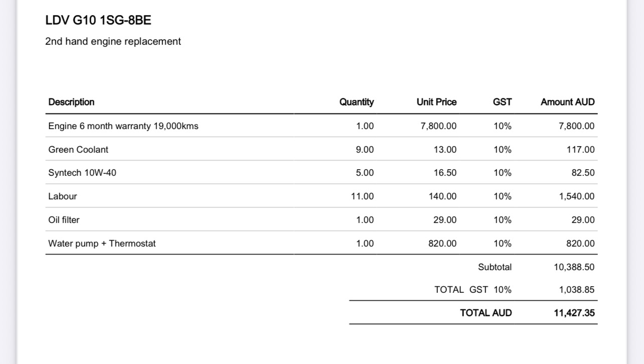This screenshot has height=364, width=644.
Task: Select the "2nd hand engine replacement" subtitle
Action: pos(113,42)
